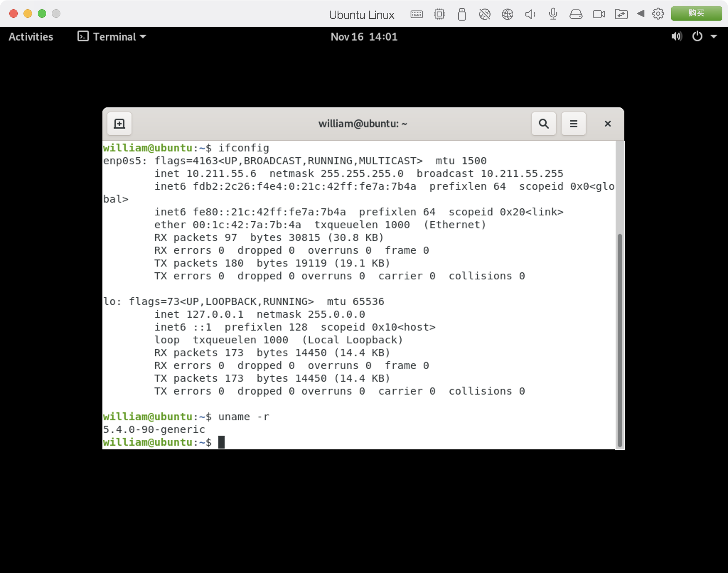728x573 pixels.
Task: Open the Parallels keyboard icon
Action: (416, 14)
